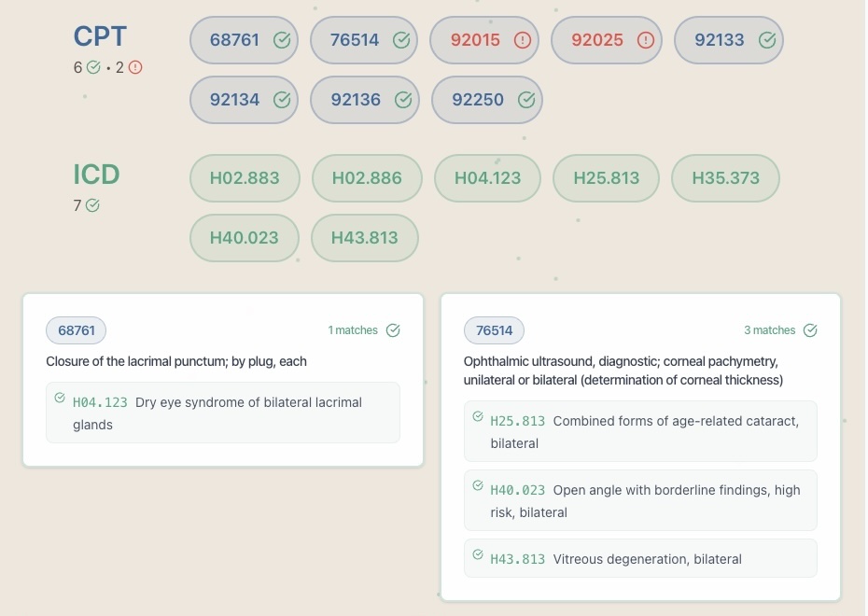Select ICD code chip H02.886
The height and width of the screenshot is (616, 868).
[x=367, y=178]
